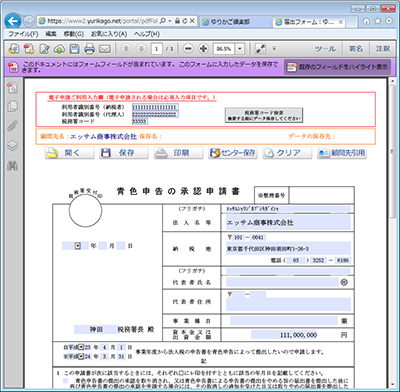400x392 pixels.
Task: Open the ツール pane
Action: click(325, 49)
